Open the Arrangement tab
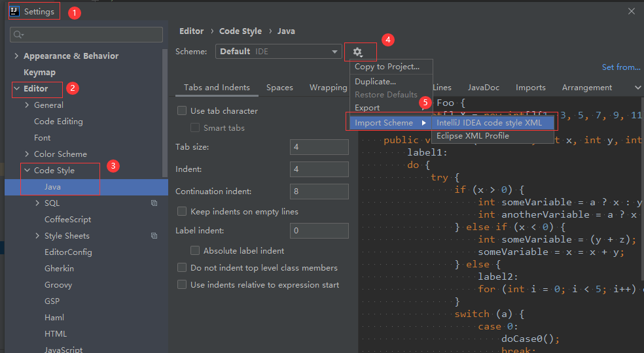Viewport: 644px width, 353px height. pos(587,88)
